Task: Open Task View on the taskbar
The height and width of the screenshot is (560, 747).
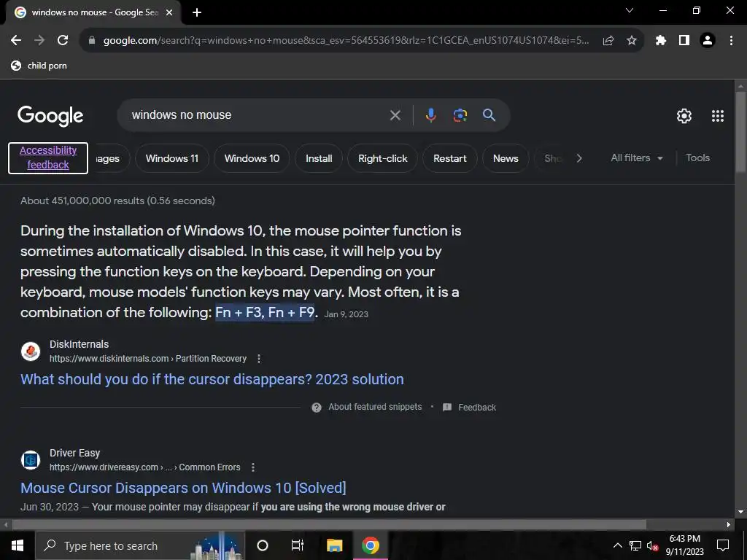Action: (x=298, y=545)
